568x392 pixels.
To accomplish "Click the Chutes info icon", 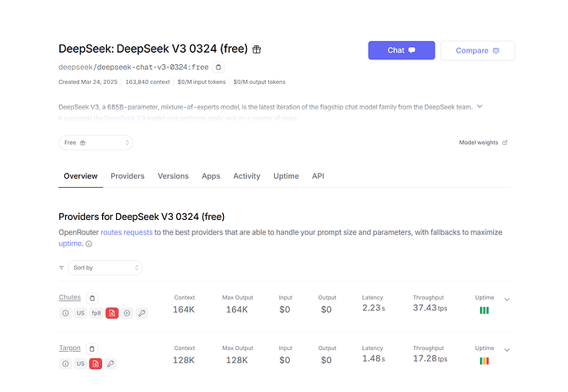I will (x=65, y=313).
